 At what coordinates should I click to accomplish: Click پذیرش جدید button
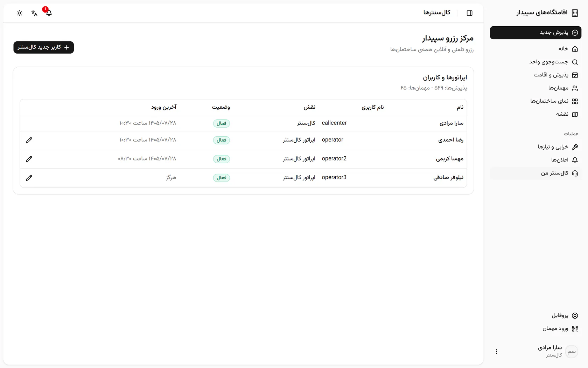pyautogui.click(x=535, y=33)
